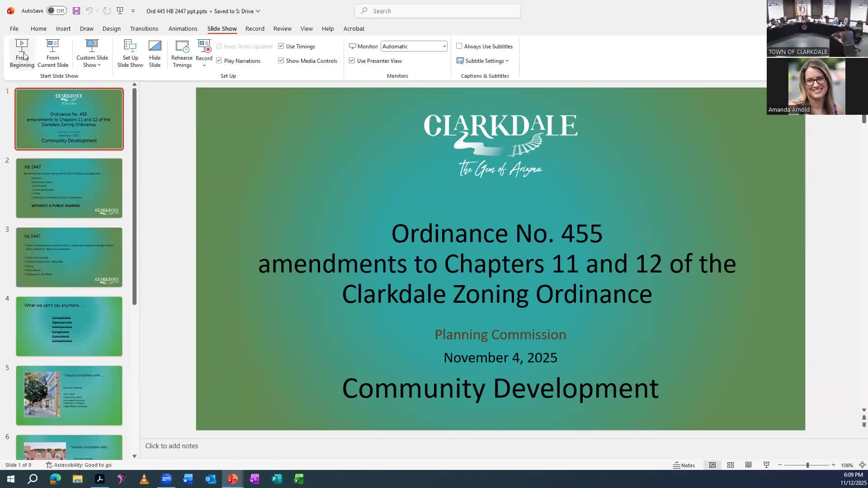Open Rehearse Timings

[182, 53]
